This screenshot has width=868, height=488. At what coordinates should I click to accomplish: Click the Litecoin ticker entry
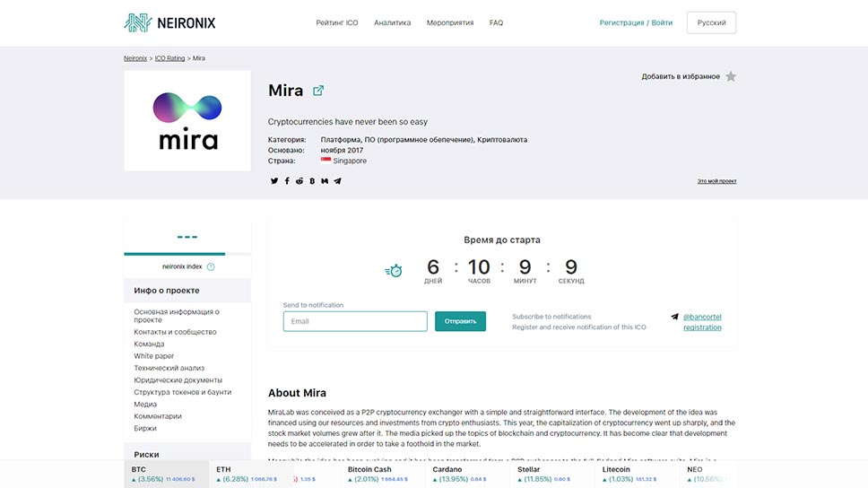tap(637, 475)
